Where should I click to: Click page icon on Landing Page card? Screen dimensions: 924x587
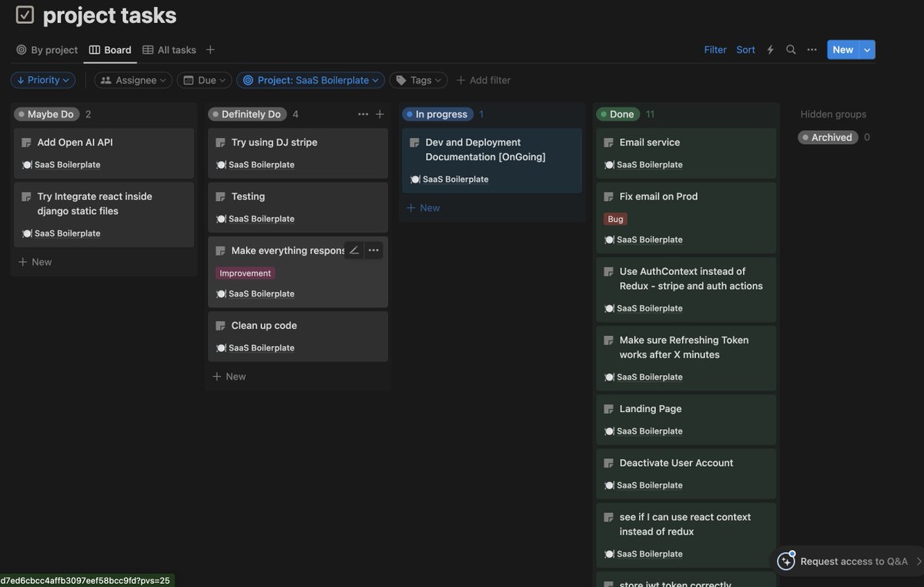point(608,409)
